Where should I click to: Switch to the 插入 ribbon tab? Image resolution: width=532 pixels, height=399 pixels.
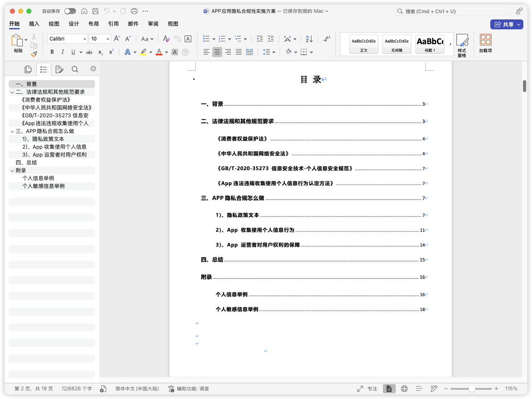(33, 24)
